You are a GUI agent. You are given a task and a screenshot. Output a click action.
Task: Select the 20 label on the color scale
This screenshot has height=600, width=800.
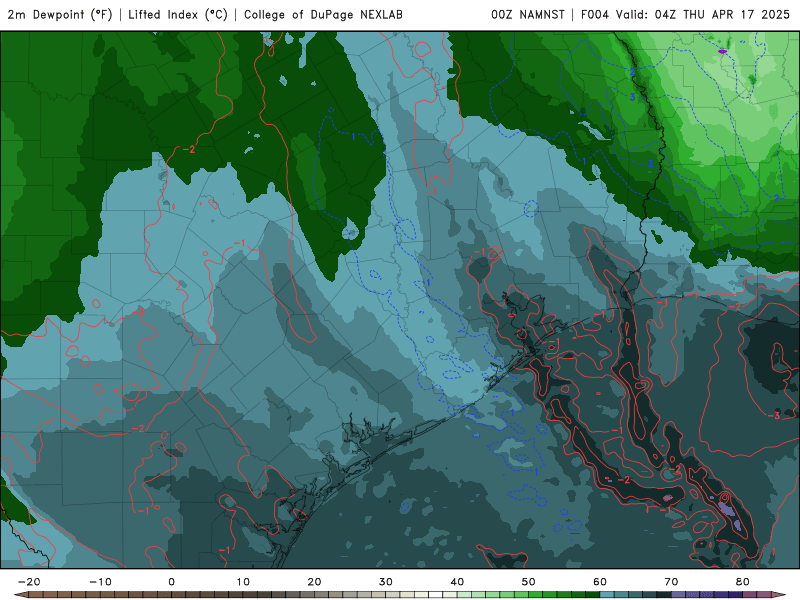tap(314, 582)
